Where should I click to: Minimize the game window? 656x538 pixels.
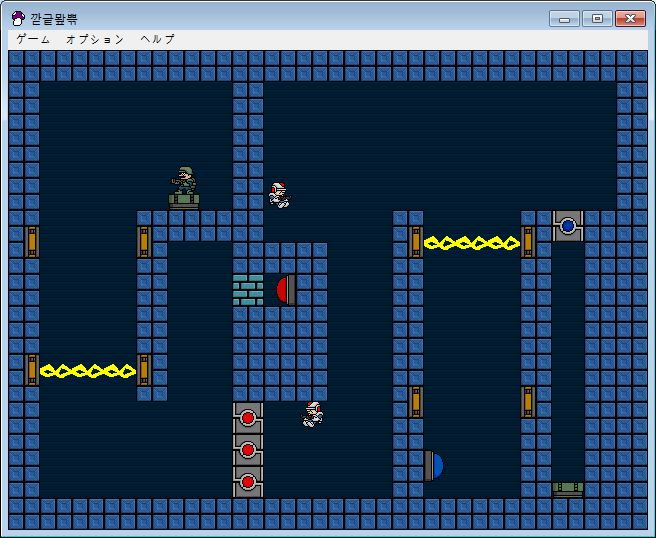pyautogui.click(x=564, y=19)
